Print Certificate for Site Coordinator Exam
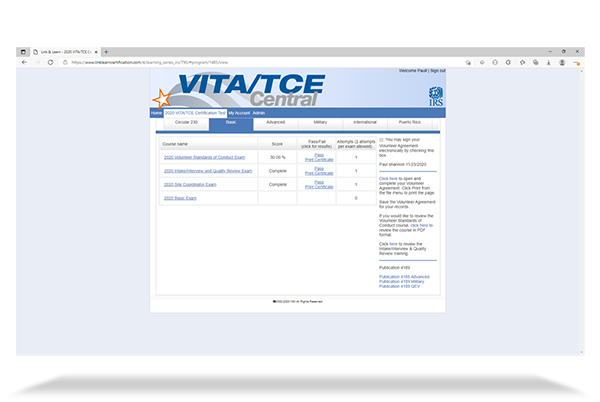 click(x=319, y=187)
